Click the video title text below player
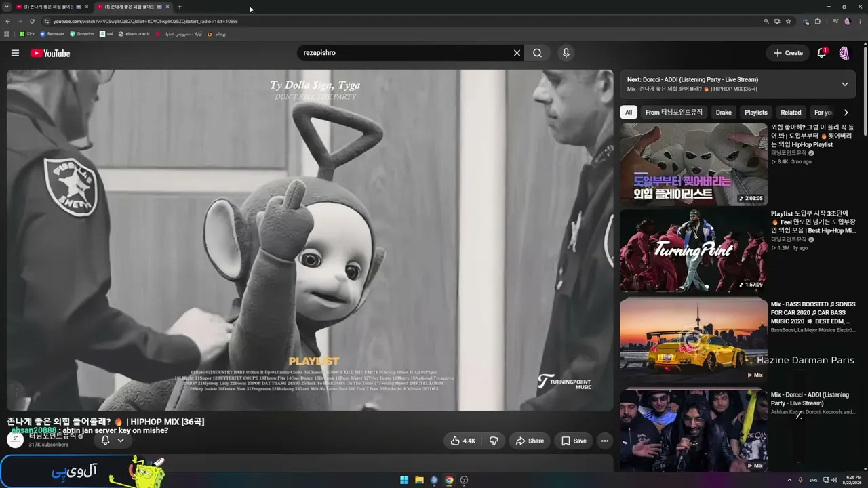868x488 pixels. pyautogui.click(x=105, y=422)
